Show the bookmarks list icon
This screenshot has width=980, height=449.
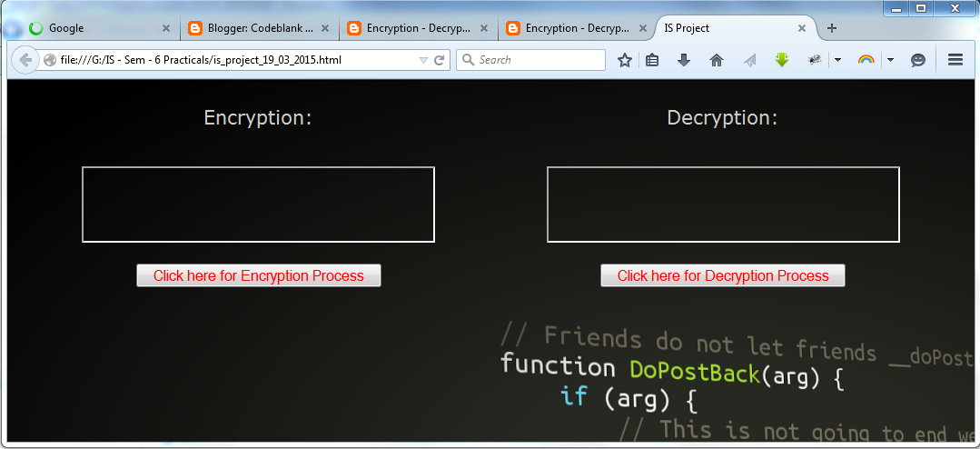[x=652, y=60]
